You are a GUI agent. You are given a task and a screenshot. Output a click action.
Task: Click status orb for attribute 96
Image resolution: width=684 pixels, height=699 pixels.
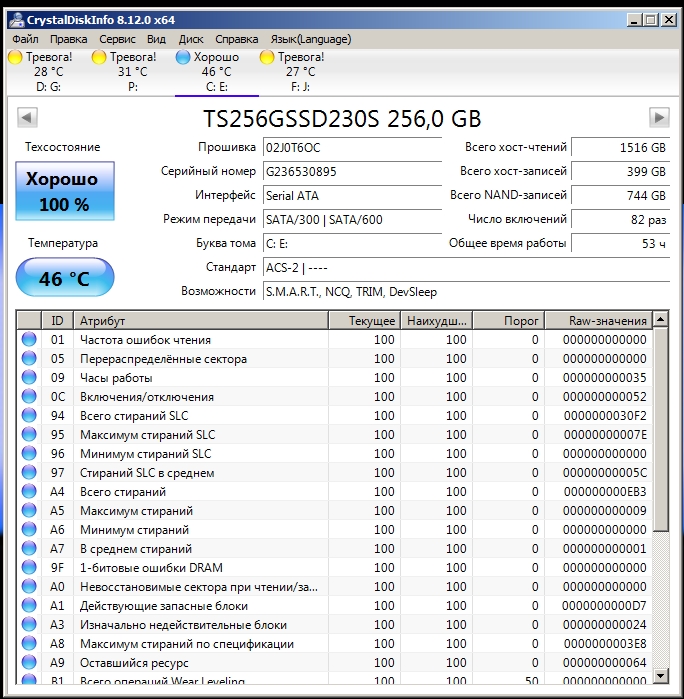point(29,453)
